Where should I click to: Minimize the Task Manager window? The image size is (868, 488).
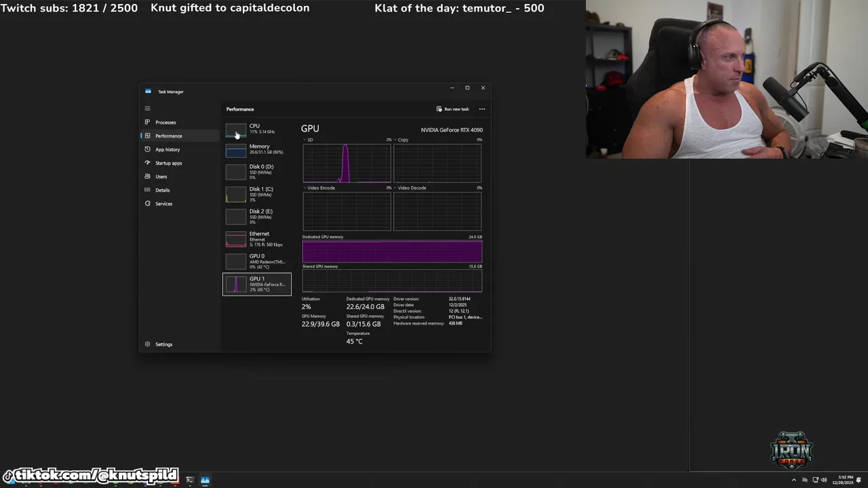point(452,87)
